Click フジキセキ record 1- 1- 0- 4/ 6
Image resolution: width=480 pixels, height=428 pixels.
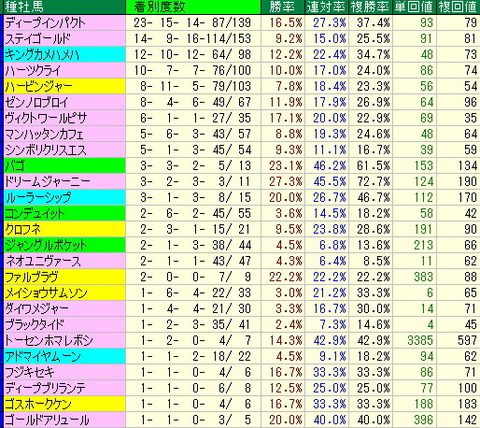tap(195, 372)
